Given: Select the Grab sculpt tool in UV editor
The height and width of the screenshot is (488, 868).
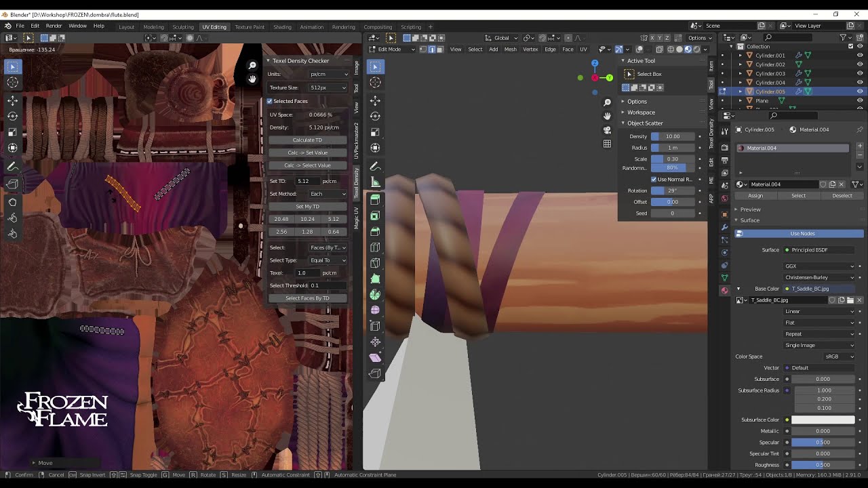Looking at the screenshot, I should 13,202.
